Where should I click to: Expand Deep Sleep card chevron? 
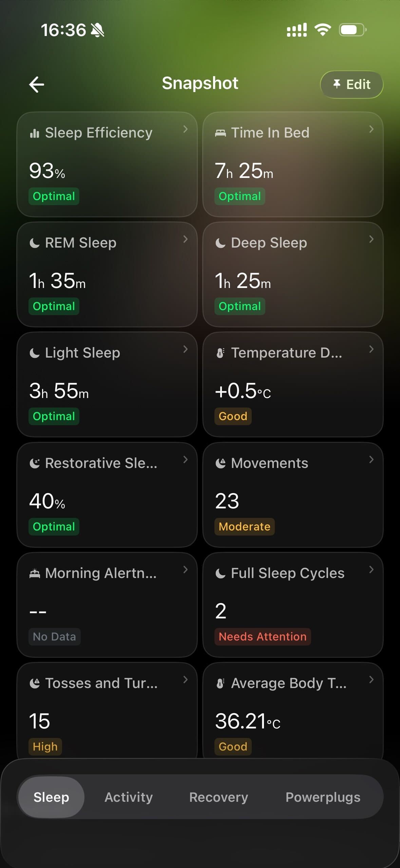coord(371,239)
